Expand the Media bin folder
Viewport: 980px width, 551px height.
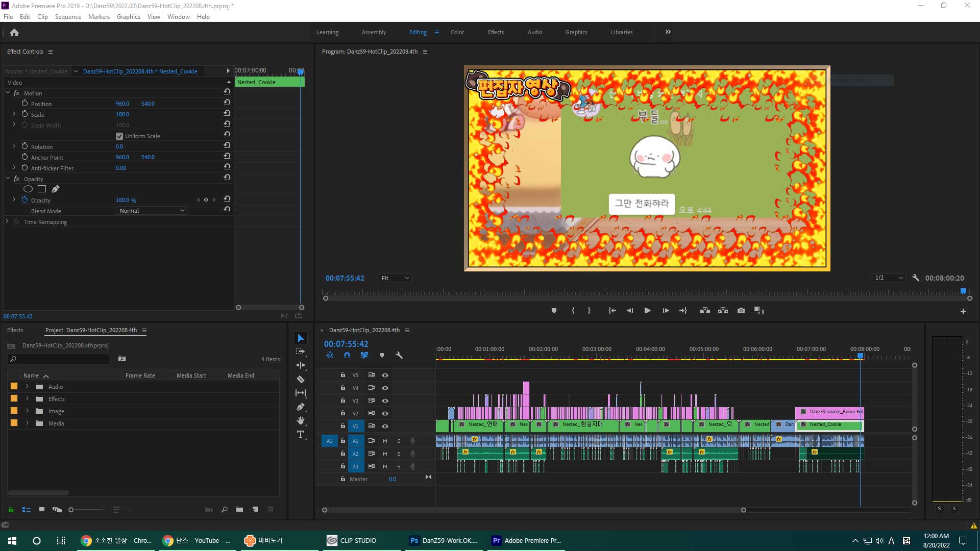27,423
